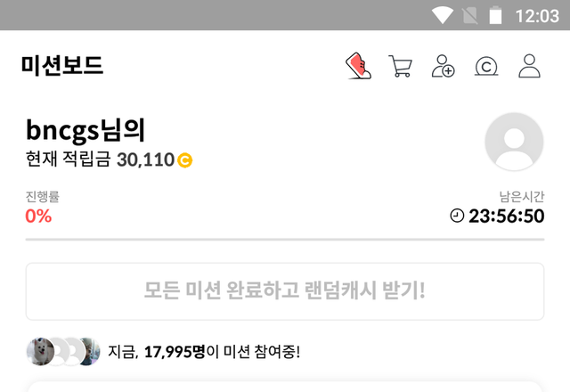Tap the large gray profile avatar
Viewport: 570px width, 392px height.
(514, 142)
